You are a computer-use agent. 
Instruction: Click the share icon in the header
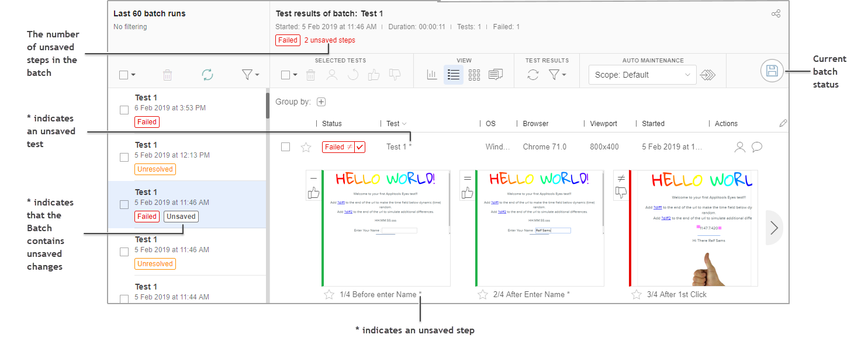coord(776,13)
